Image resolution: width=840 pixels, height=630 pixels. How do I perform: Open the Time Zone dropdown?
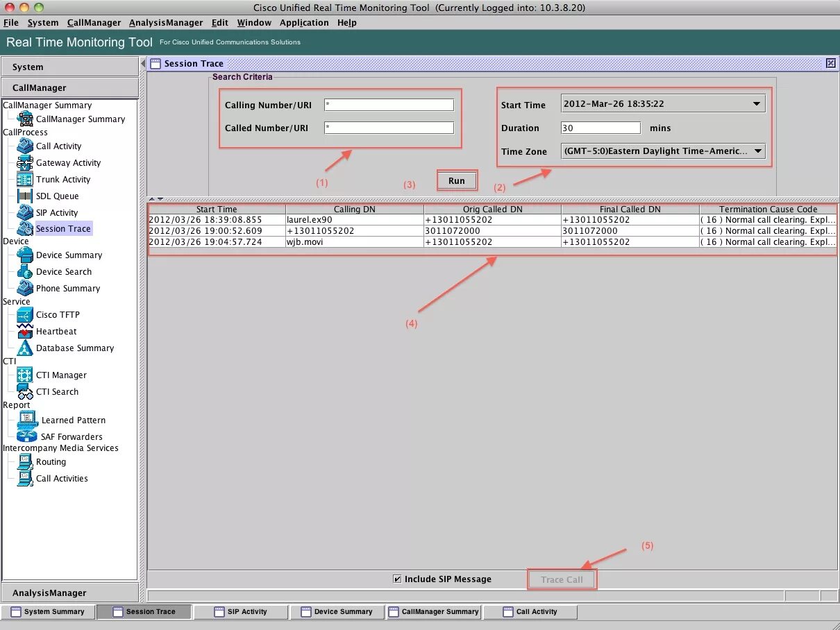[x=757, y=151]
